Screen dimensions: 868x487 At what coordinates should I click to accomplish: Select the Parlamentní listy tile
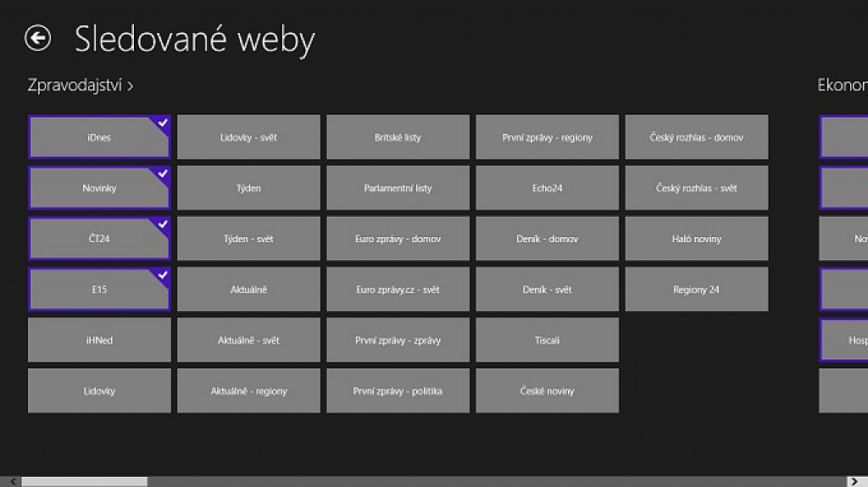click(398, 188)
